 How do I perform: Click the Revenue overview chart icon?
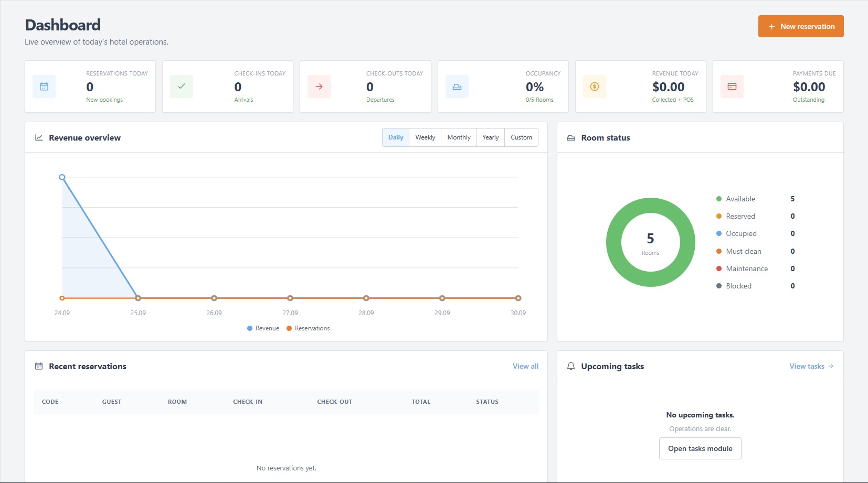(x=39, y=137)
